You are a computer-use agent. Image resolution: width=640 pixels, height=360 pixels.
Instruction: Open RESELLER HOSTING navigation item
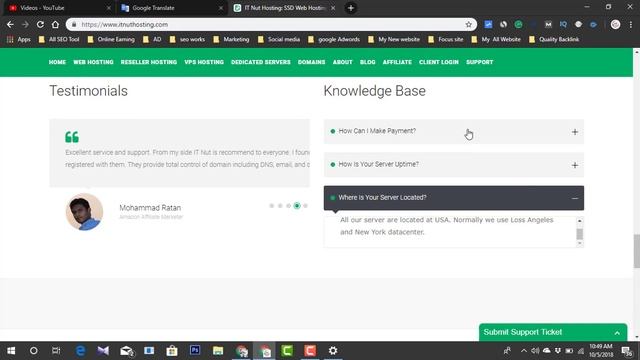pos(149,62)
